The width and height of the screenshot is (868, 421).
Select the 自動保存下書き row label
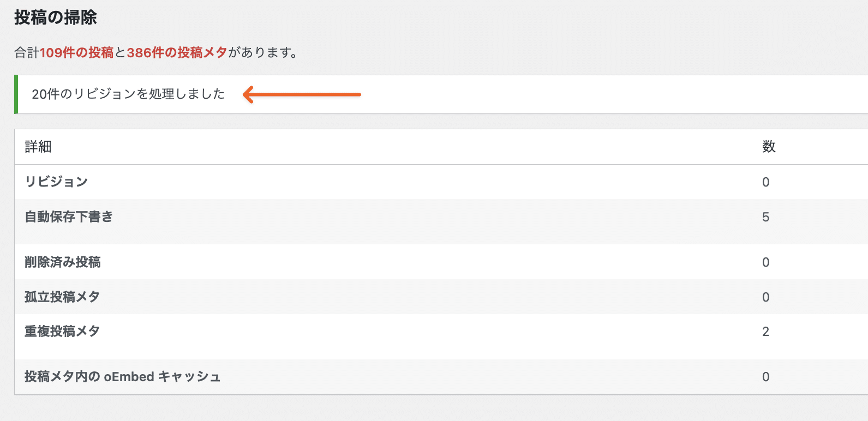(69, 216)
